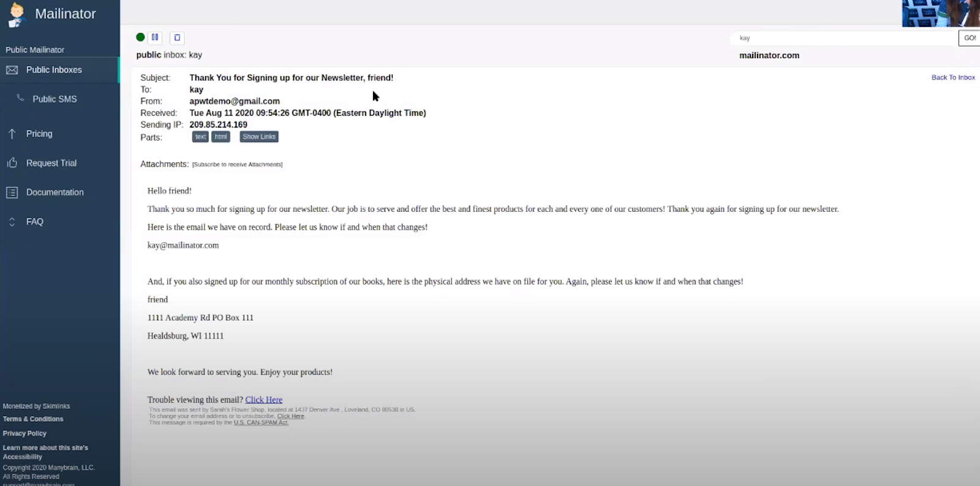The image size is (980, 486).
Task: Click the received date Tue Aug 11 2020
Action: (x=307, y=113)
